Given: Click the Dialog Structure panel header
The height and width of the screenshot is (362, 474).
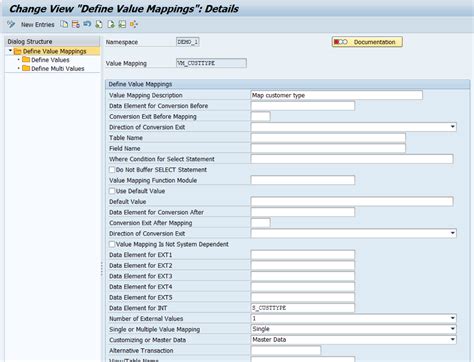Looking at the screenshot, I should [x=52, y=41].
